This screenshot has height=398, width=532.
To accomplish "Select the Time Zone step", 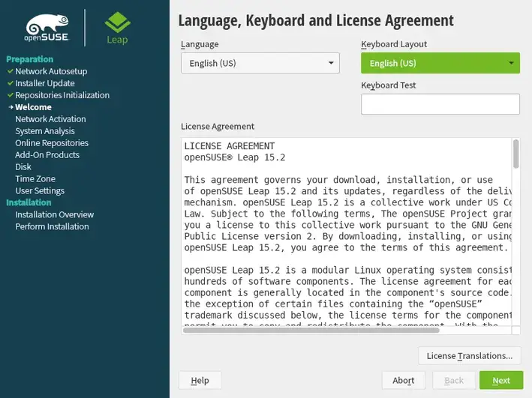I will [35, 178].
